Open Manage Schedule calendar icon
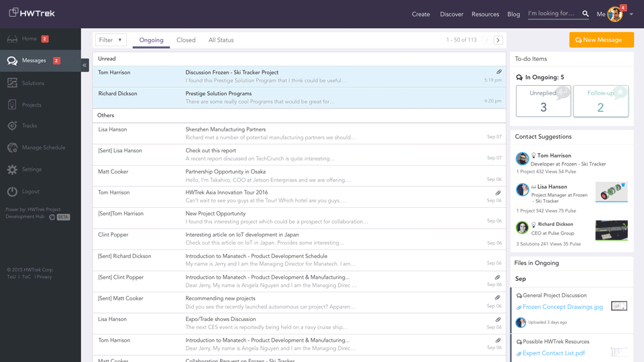 12,147
